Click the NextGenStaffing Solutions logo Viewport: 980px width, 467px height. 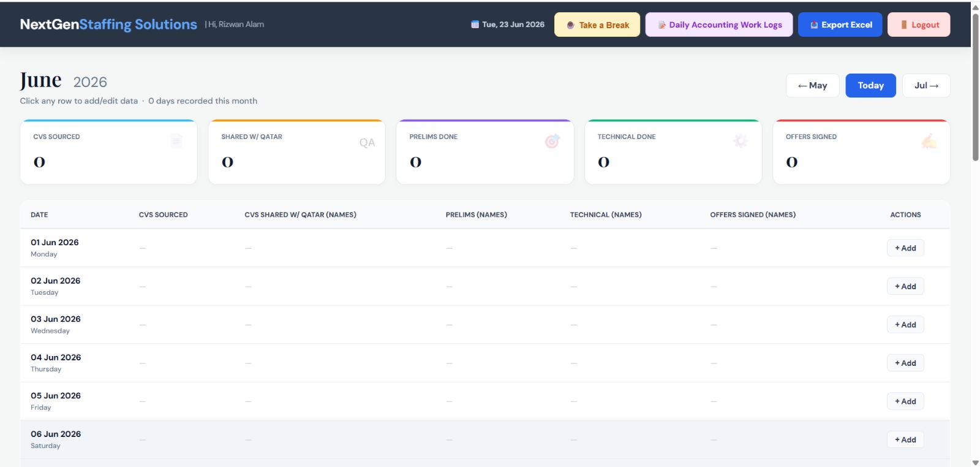point(108,25)
